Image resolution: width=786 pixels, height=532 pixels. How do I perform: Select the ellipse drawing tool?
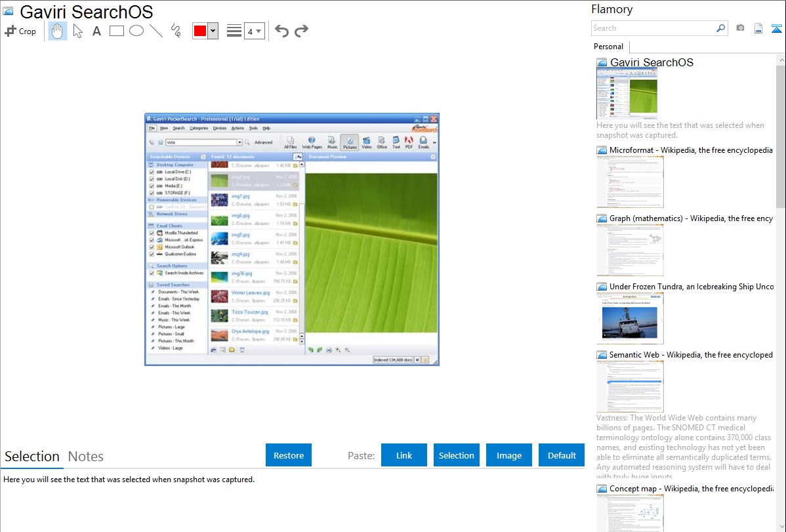136,31
